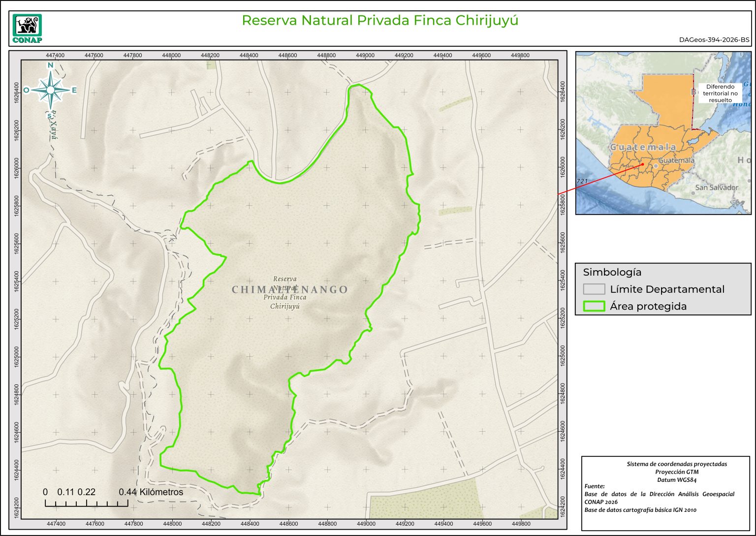This screenshot has height=536, width=756.
Task: Click the Simbología legend heading
Action: pos(612,272)
